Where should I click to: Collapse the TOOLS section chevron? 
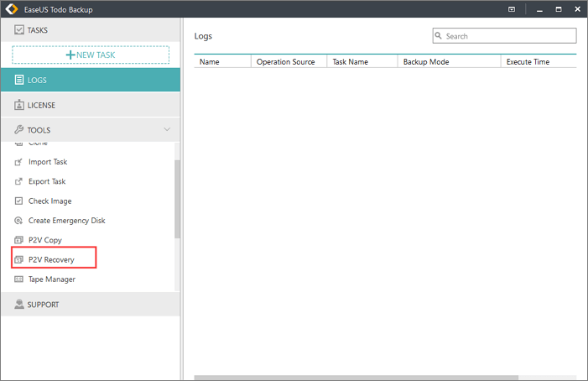[x=167, y=130]
